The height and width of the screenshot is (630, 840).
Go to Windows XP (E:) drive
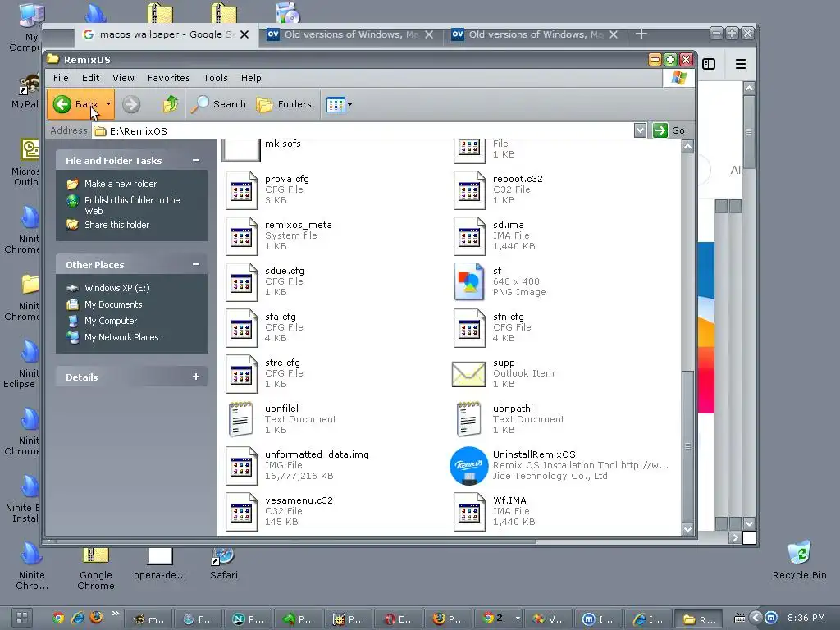pos(116,288)
